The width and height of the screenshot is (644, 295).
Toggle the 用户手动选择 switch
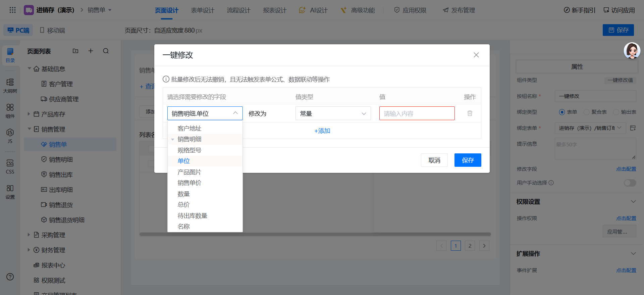point(630,183)
